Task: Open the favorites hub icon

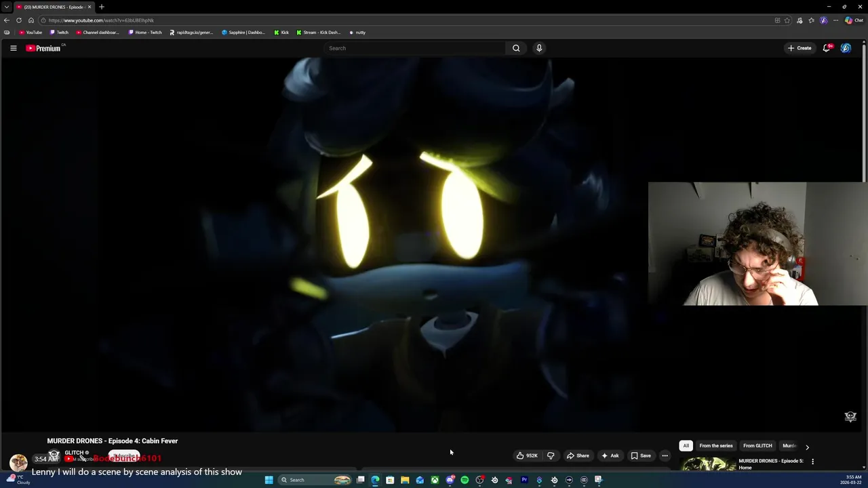Action: click(x=812, y=20)
